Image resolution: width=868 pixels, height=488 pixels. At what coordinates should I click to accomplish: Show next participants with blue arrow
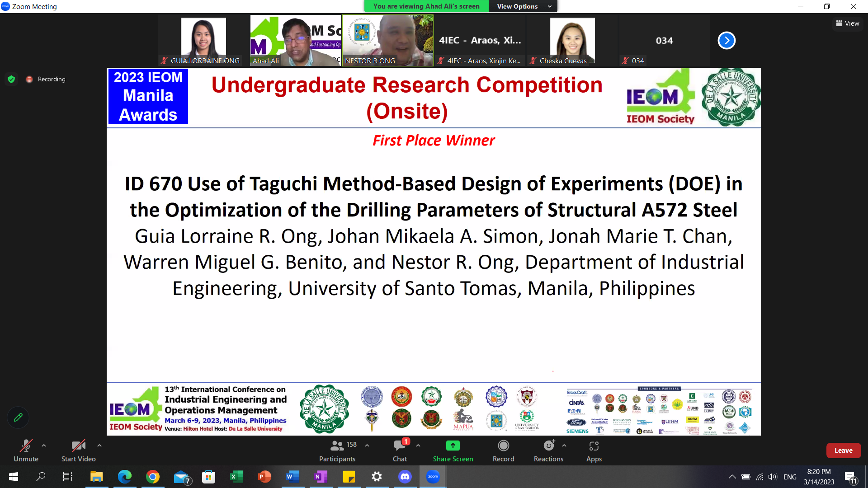click(x=726, y=41)
